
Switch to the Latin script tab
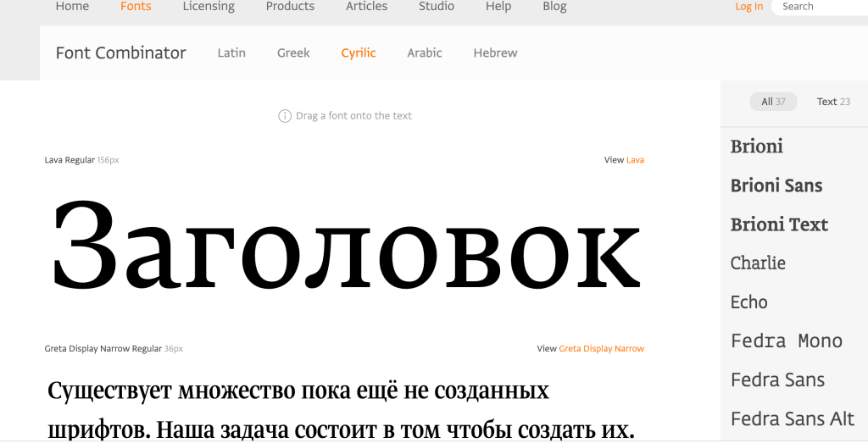[231, 53]
